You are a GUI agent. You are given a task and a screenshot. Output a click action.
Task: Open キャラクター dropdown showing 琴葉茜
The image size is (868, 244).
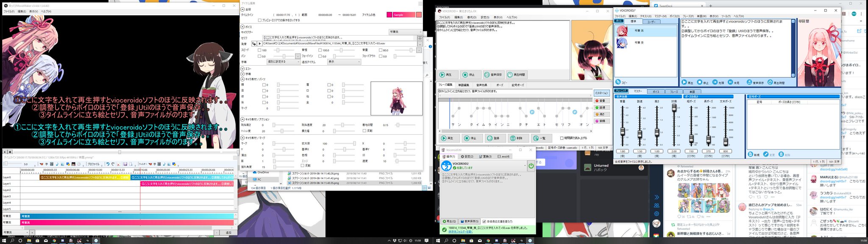click(x=405, y=32)
